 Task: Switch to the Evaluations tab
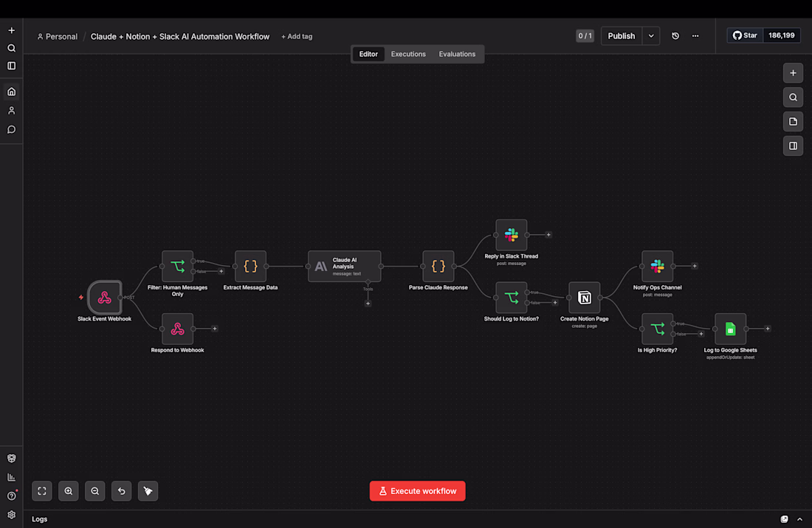pos(457,54)
